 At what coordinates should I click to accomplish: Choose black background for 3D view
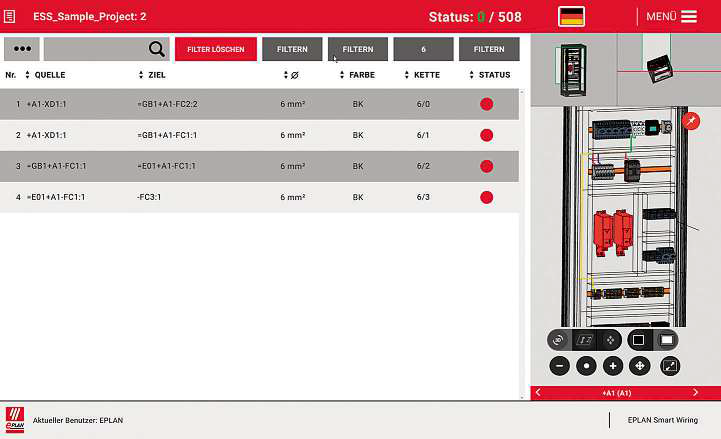click(x=639, y=340)
